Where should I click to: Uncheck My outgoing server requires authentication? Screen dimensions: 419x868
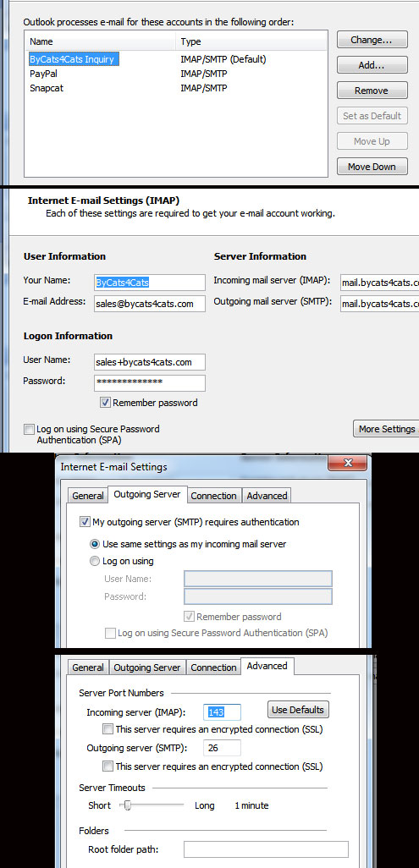[85, 521]
